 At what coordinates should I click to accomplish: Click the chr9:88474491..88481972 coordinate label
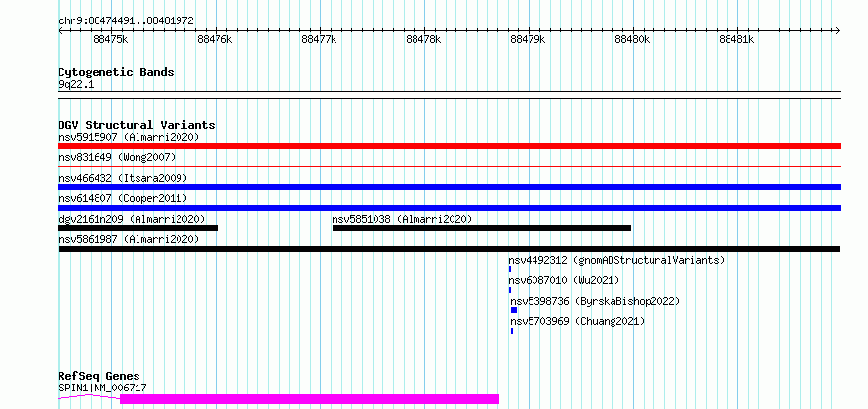(x=126, y=21)
